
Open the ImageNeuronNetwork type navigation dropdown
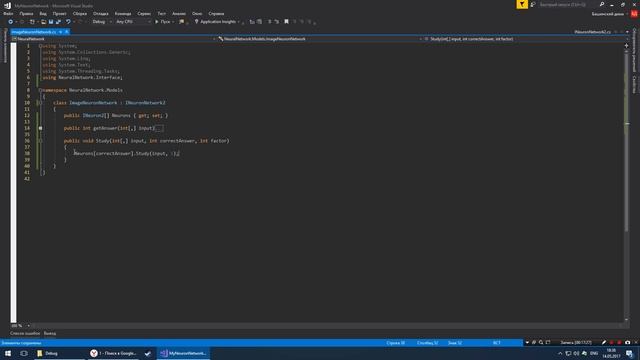(319, 39)
